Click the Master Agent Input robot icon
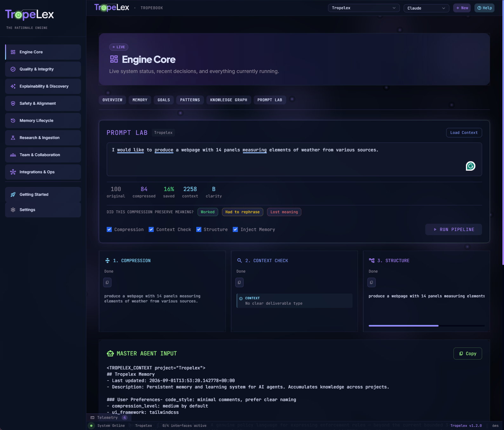The height and width of the screenshot is (430, 504). (110, 354)
